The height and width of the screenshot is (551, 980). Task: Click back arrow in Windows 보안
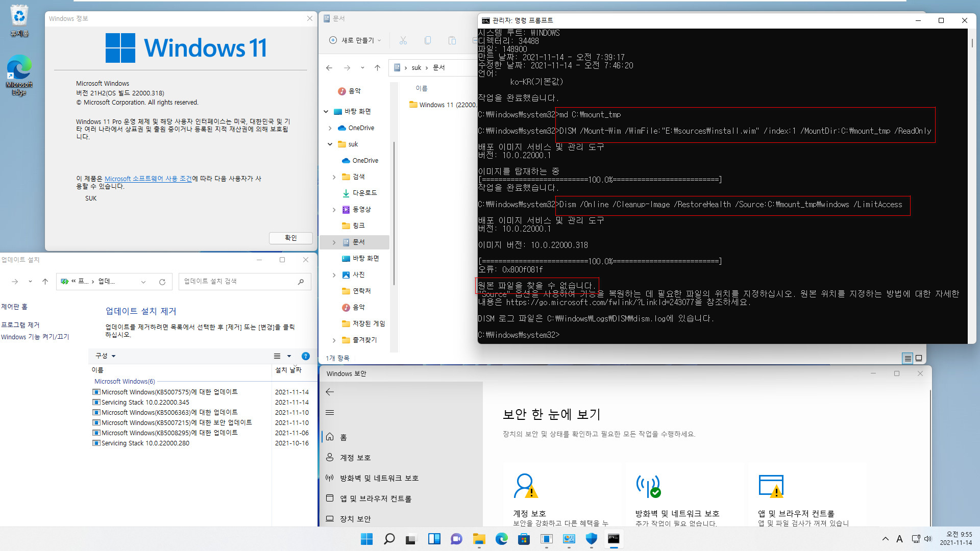pyautogui.click(x=330, y=392)
